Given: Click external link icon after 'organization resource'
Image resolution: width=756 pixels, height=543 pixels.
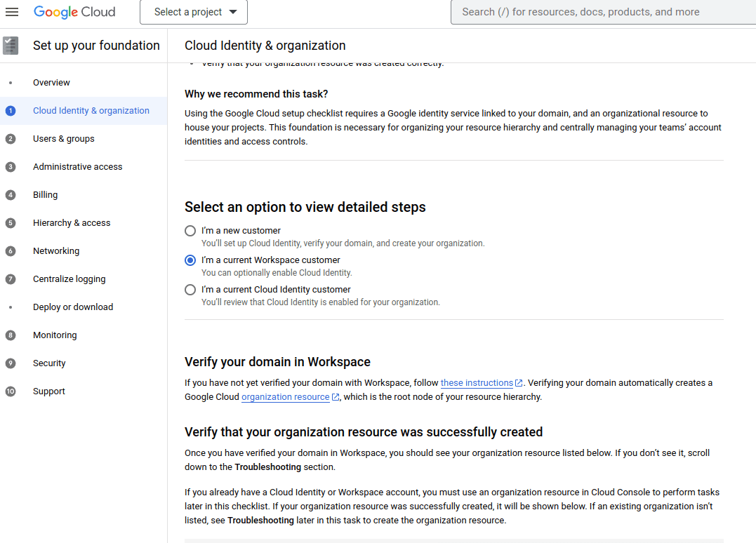Looking at the screenshot, I should [336, 397].
